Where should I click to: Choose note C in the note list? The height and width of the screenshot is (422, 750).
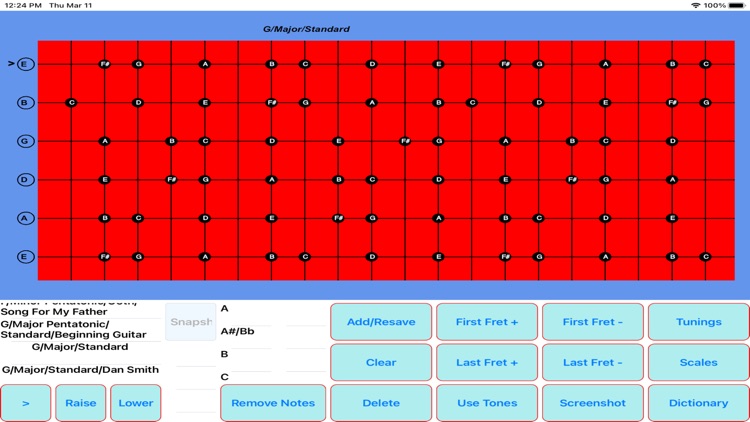click(224, 377)
